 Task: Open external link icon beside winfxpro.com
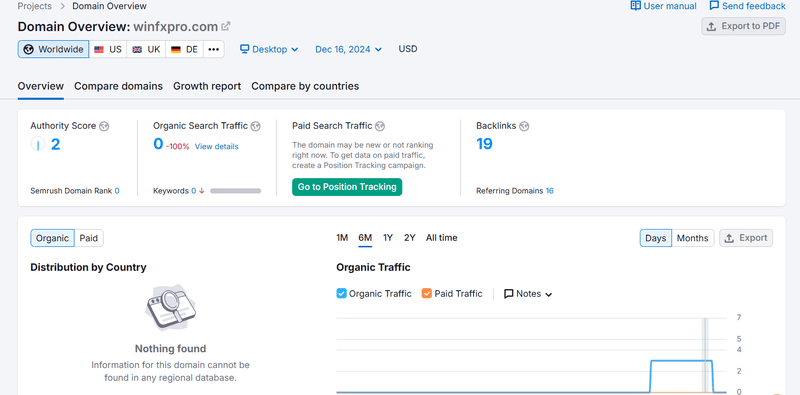(226, 26)
